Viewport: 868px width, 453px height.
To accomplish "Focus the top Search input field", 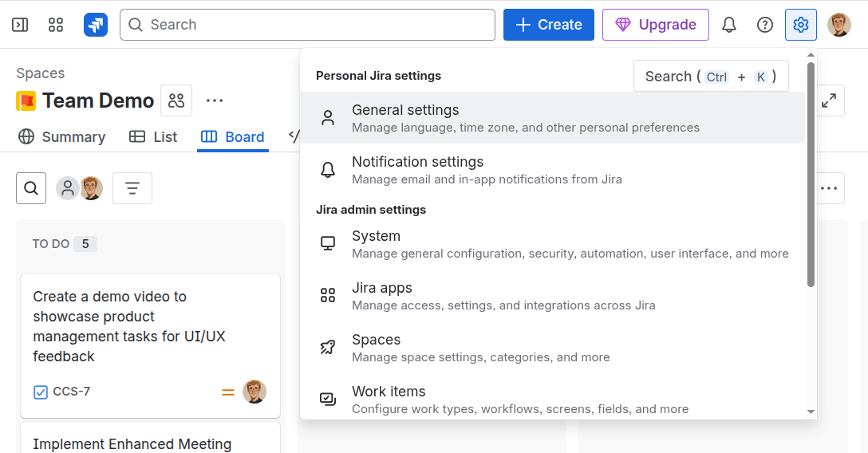I will pyautogui.click(x=307, y=25).
